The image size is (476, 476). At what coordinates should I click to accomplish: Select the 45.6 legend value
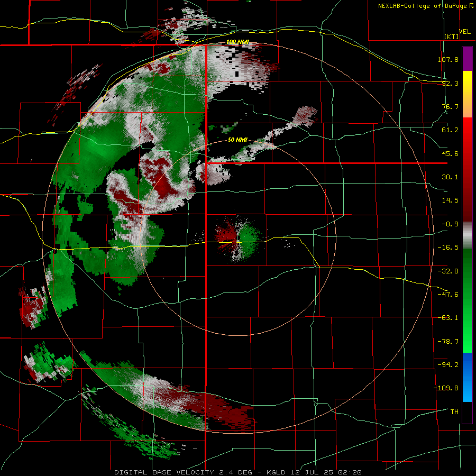[x=450, y=153]
